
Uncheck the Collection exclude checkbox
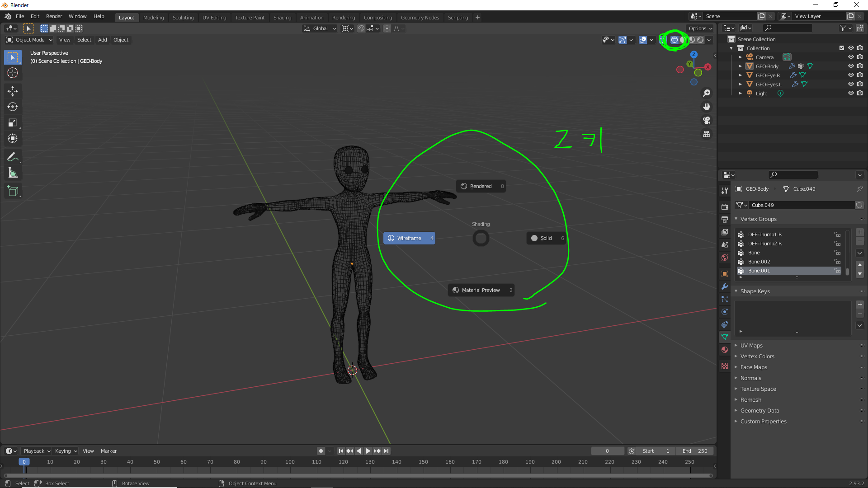[x=842, y=48]
